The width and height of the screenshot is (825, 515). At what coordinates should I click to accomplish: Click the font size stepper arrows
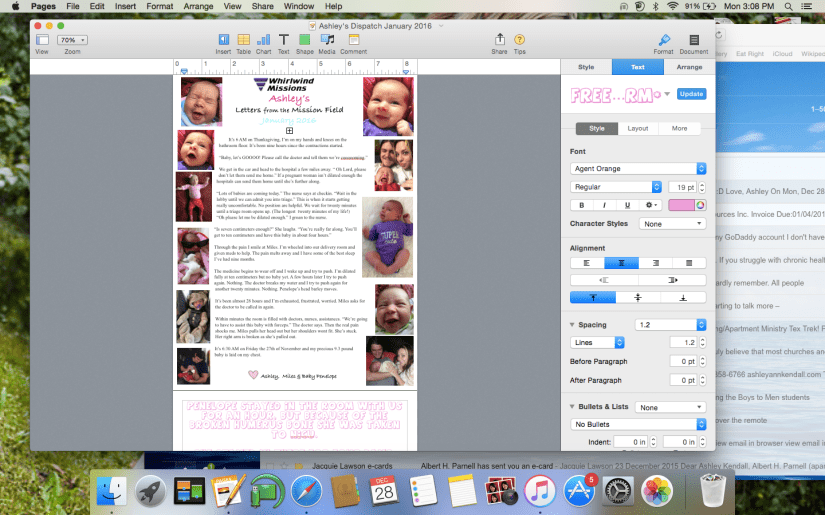(702, 187)
